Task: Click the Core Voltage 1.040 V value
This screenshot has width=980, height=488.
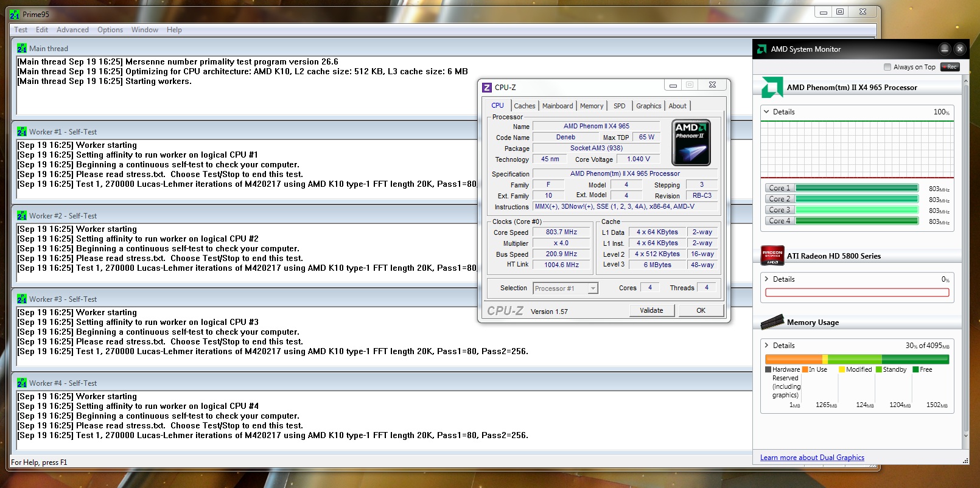Action: coord(639,159)
